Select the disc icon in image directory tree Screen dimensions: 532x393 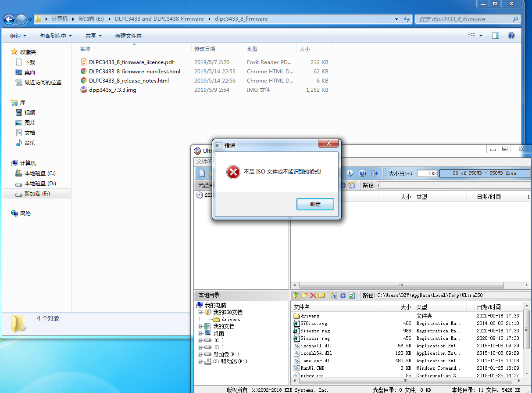coord(200,195)
